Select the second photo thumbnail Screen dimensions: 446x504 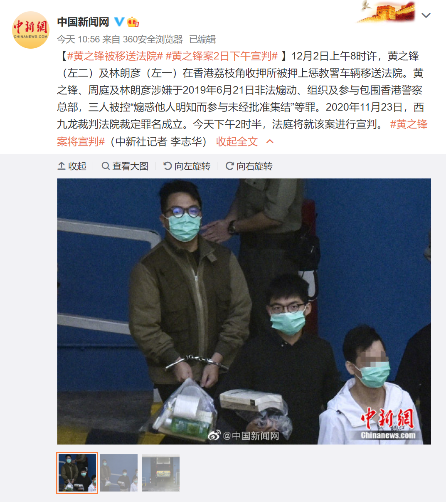(119, 473)
